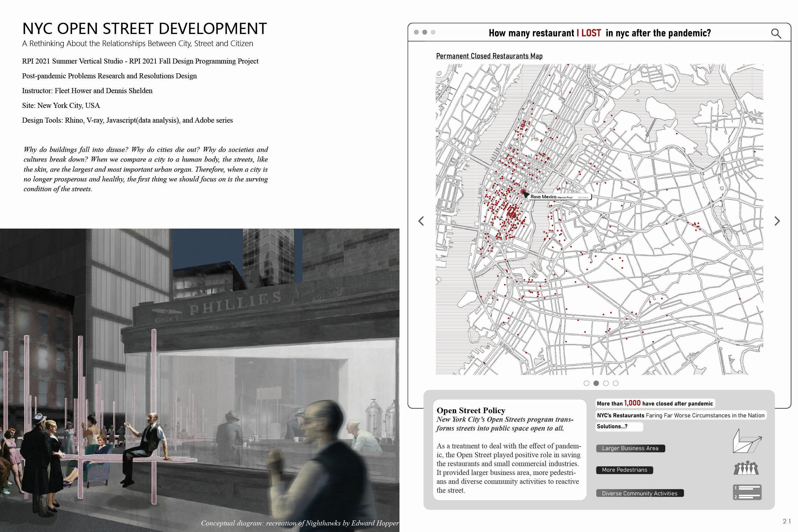Select the fourth carousel page dot
Viewport: 798px width, 532px height.
click(615, 383)
